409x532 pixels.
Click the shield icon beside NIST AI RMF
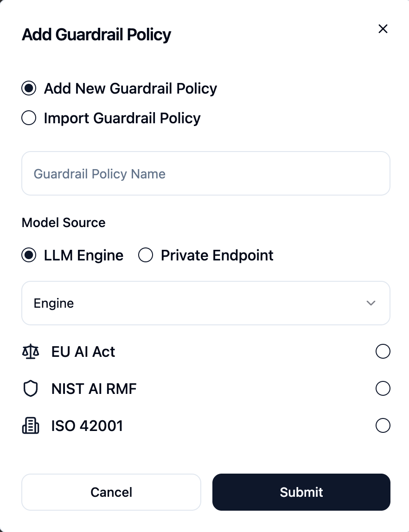coord(31,388)
